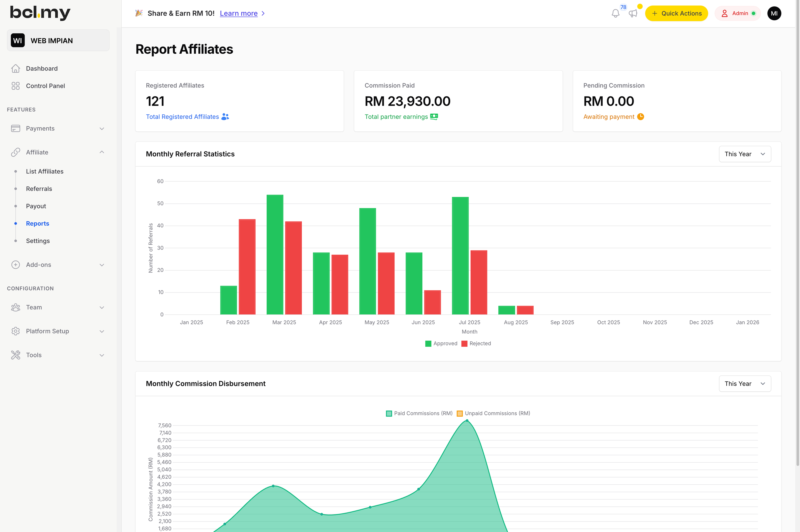The image size is (800, 532).
Task: Click the Payments card icon
Action: point(16,128)
